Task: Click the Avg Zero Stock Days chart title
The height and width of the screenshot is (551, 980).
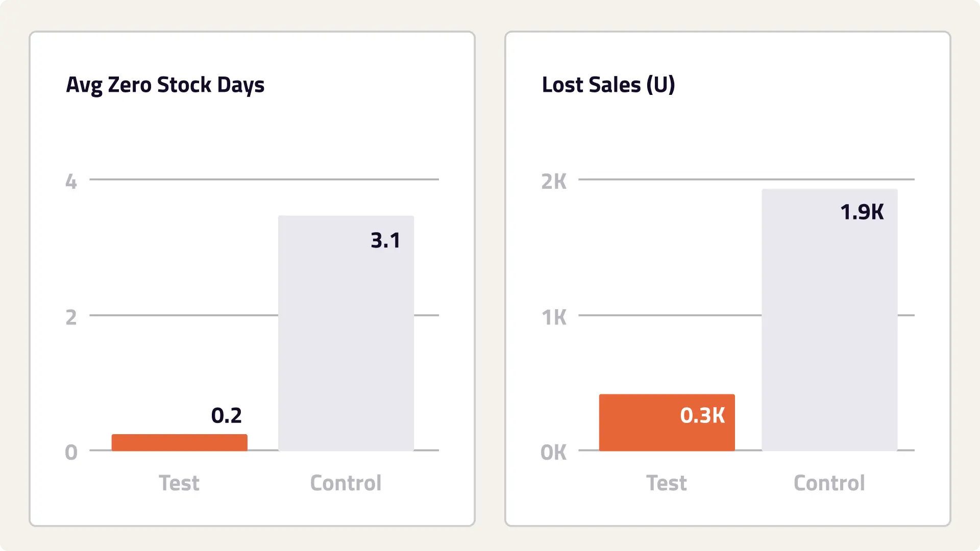Action: [x=165, y=85]
